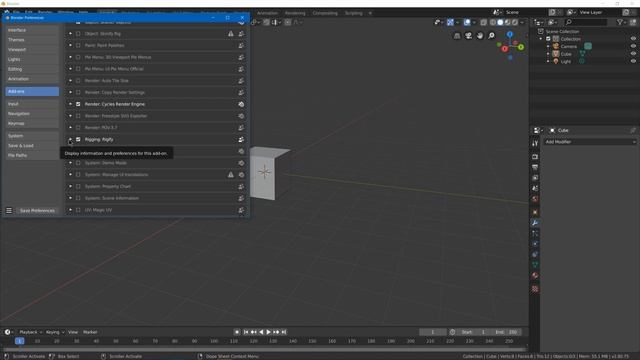Switch to the Compositing workspace tab

(x=325, y=13)
